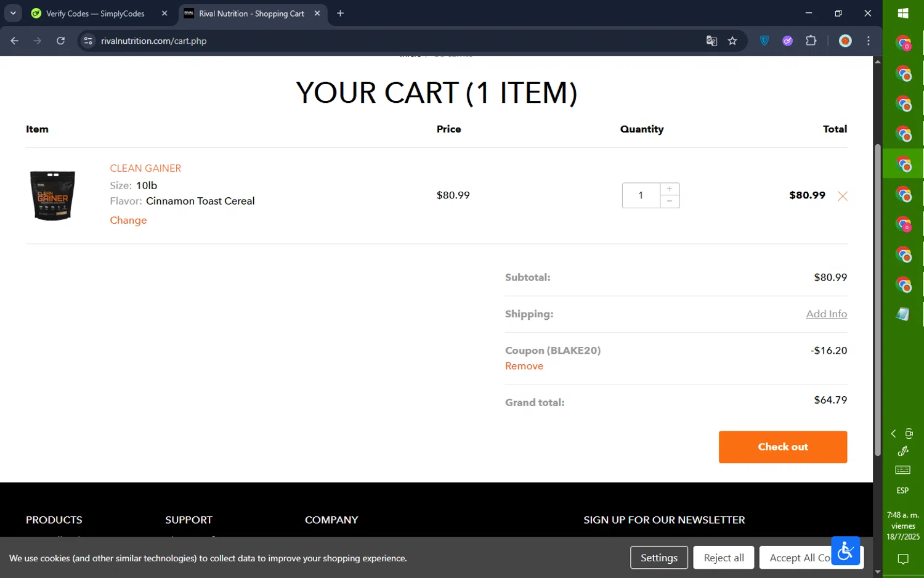Select the SUPPORT footer heading
The height and width of the screenshot is (578, 924).
click(x=188, y=520)
